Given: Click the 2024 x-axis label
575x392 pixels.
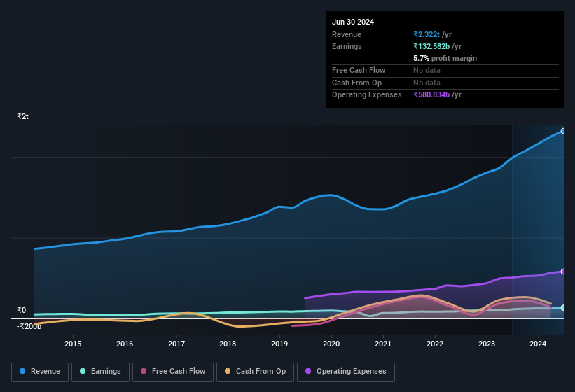Looking at the screenshot, I should coord(538,344).
